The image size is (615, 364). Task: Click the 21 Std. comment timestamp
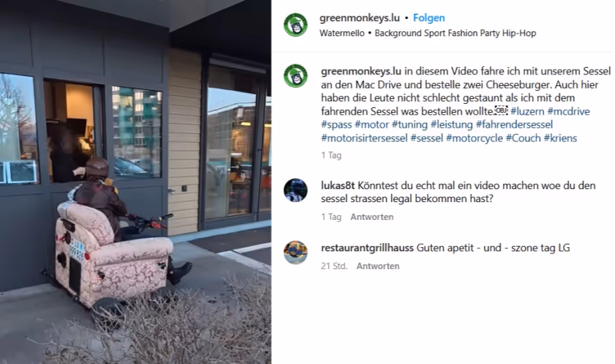point(334,266)
